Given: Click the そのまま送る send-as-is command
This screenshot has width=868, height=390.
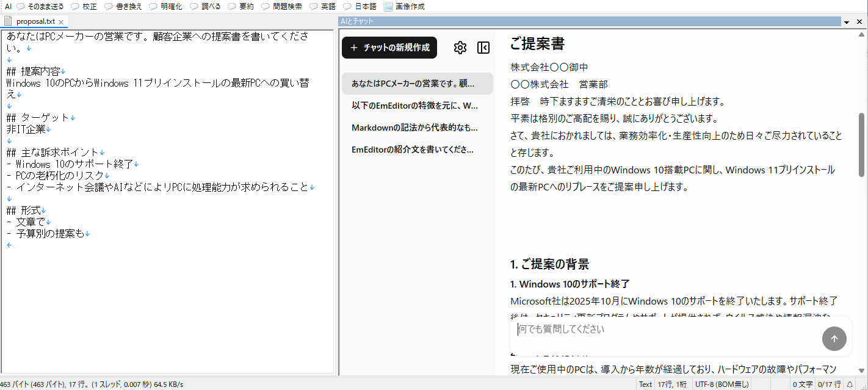Looking at the screenshot, I should click(x=46, y=7).
